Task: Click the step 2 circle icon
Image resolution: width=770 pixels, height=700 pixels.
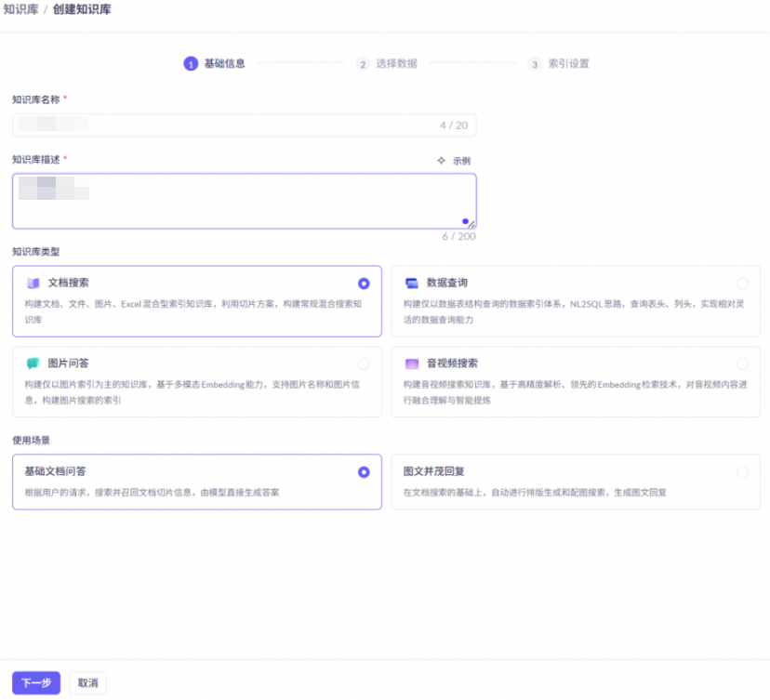Action: 363,64
